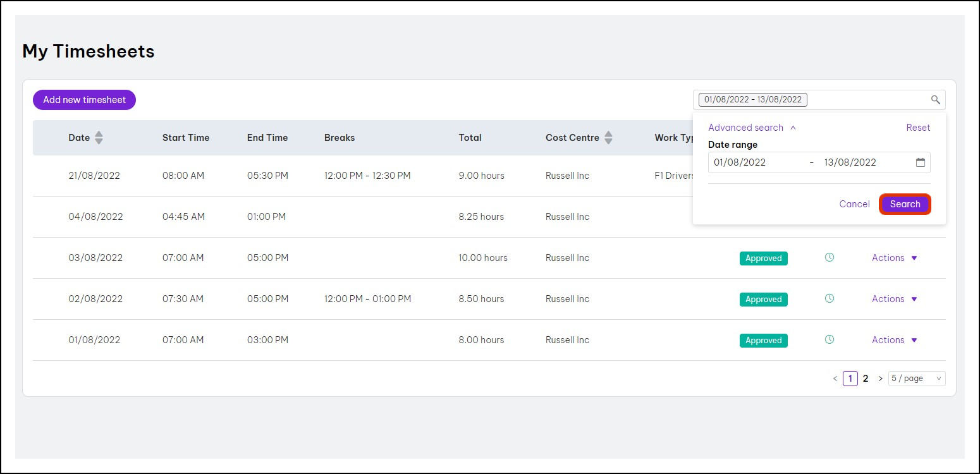This screenshot has height=474, width=980.
Task: Open the date range calendar icon
Action: coord(921,162)
